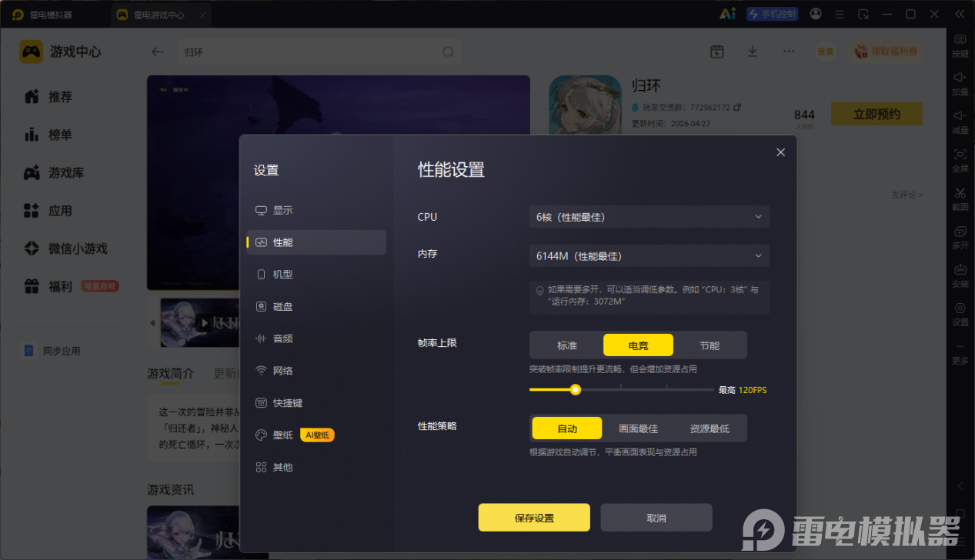Screen dimensions: 975x560
Task: Open the downloads icon
Action: pos(753,52)
